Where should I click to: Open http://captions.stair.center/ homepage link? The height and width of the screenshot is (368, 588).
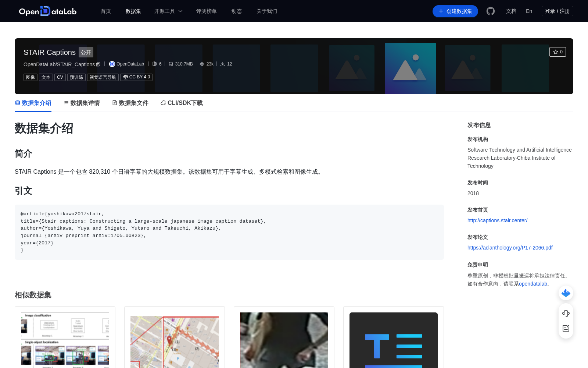tap(497, 220)
